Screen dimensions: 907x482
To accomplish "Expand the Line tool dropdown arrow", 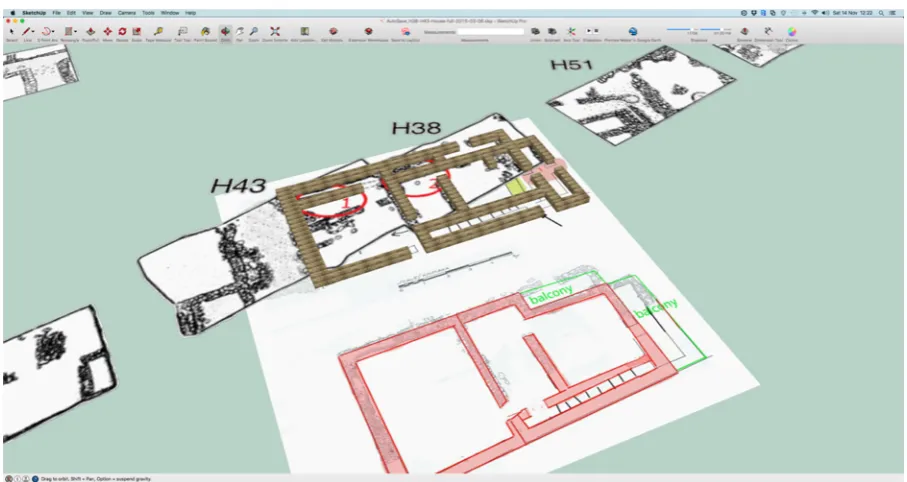I will [x=33, y=32].
